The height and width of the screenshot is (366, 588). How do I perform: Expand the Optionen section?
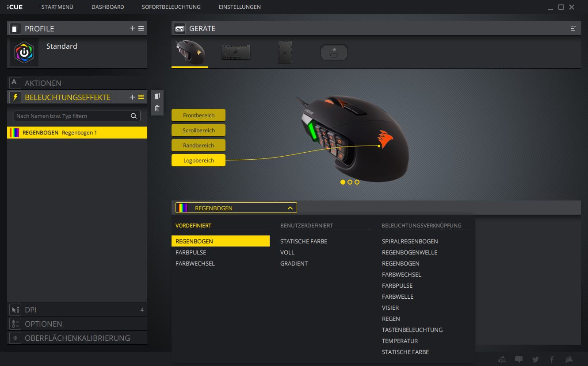click(x=77, y=324)
